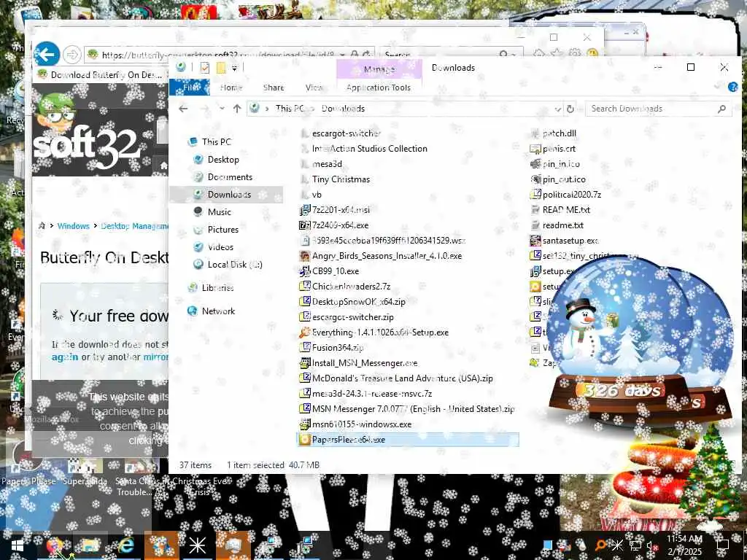Select pin_out.ico file
Image resolution: width=747 pixels, height=560 pixels.
[x=558, y=179]
